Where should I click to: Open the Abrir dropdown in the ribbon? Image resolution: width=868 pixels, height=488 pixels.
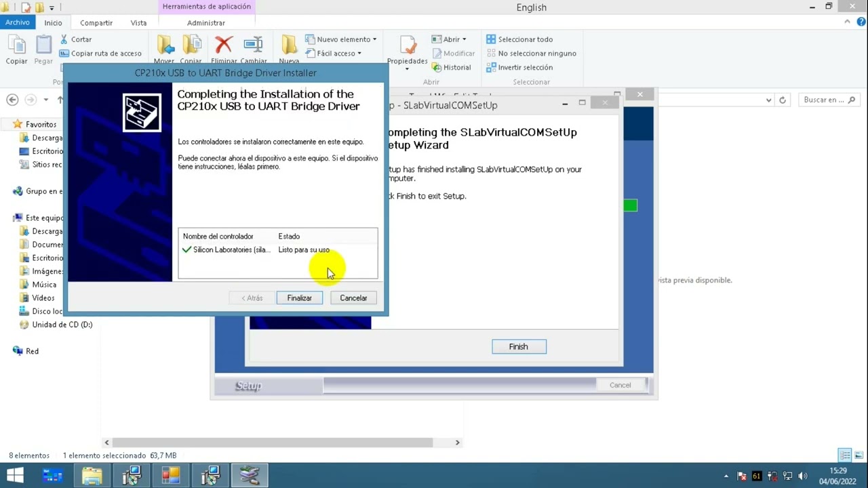point(449,39)
